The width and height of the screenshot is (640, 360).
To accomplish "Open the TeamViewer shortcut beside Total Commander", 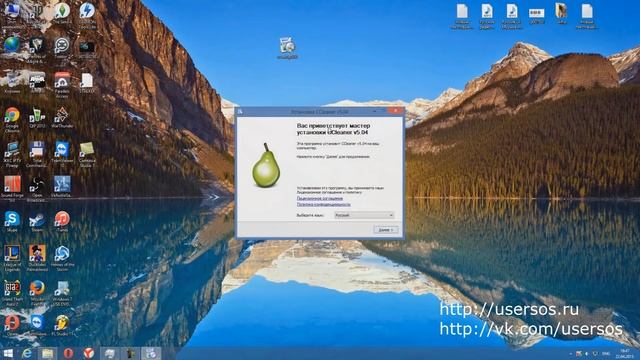I will pos(62,152).
